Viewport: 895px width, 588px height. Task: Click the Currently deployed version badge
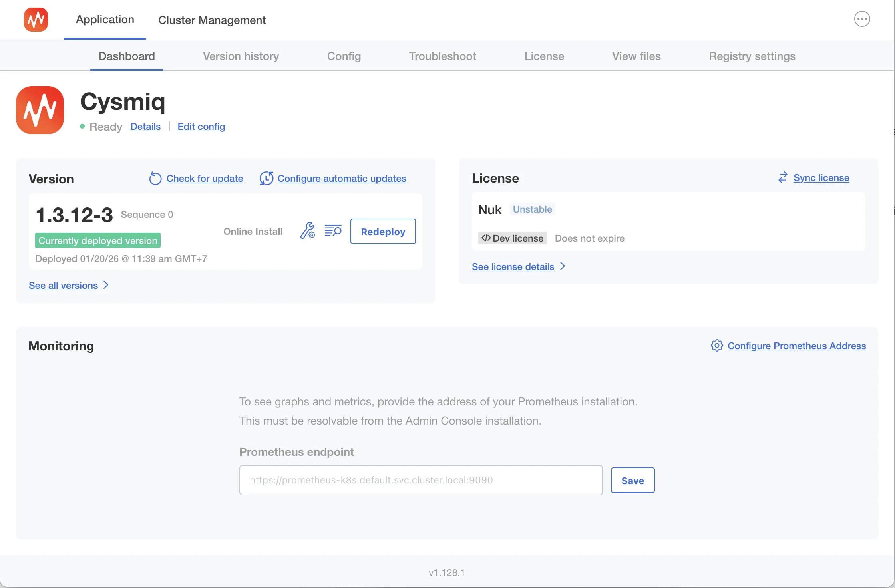(98, 240)
